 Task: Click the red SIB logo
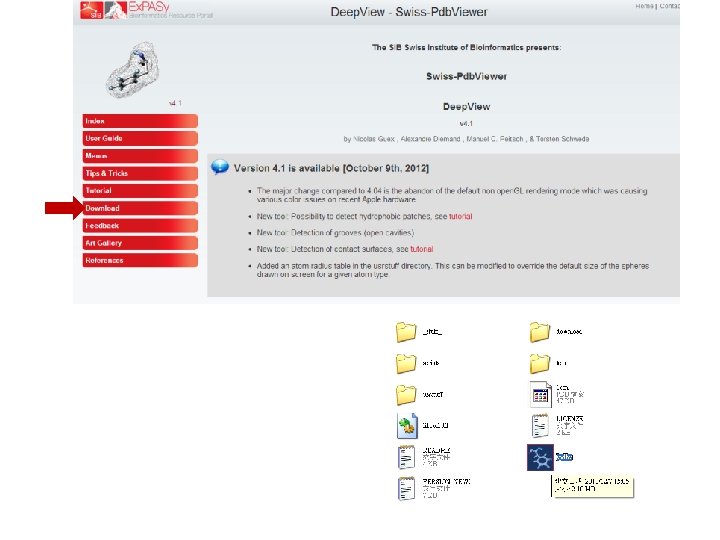[91, 10]
